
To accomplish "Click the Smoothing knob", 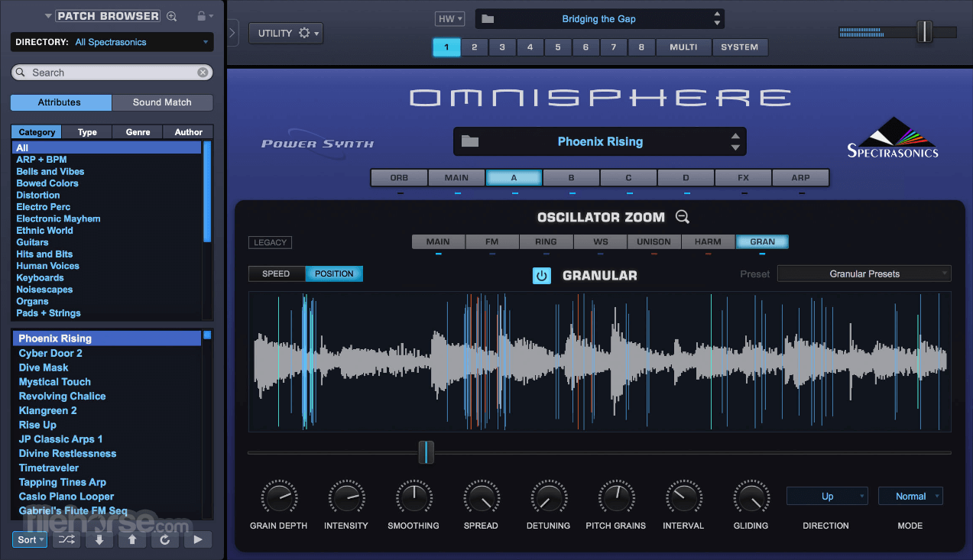I will coord(414,497).
